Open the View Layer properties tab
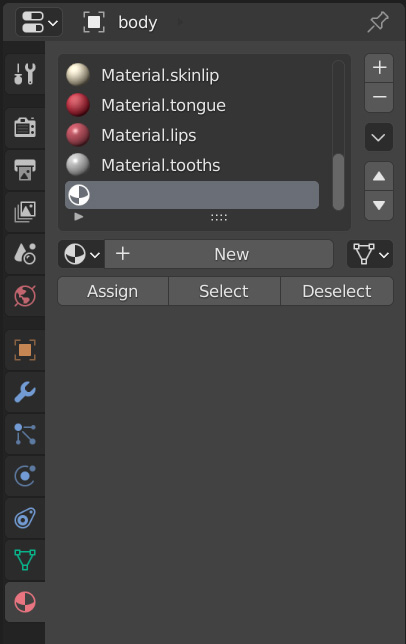406x644 pixels. click(x=25, y=212)
